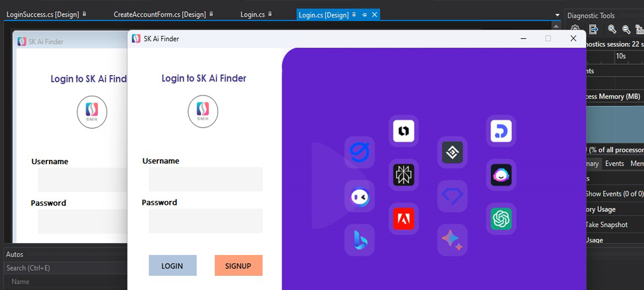The image size is (644, 290).
Task: Click the 'Login to SK Ai Finder' heading
Action: point(204,78)
